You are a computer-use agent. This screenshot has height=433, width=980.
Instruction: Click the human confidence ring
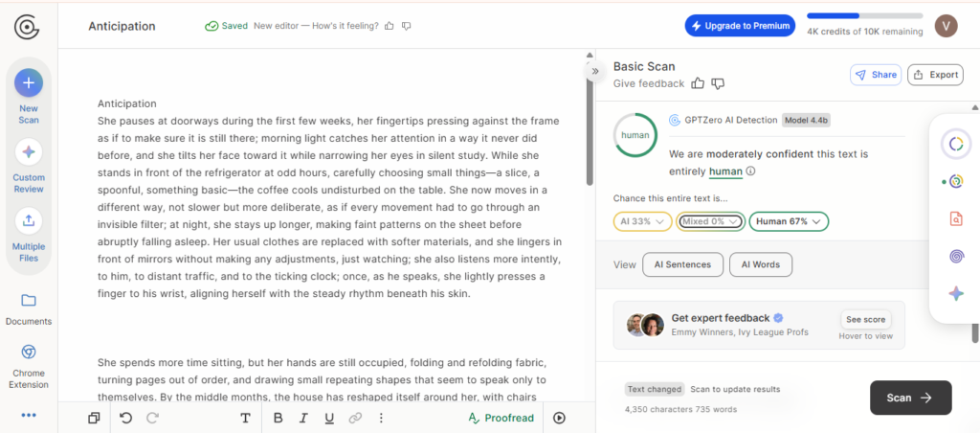pos(635,134)
